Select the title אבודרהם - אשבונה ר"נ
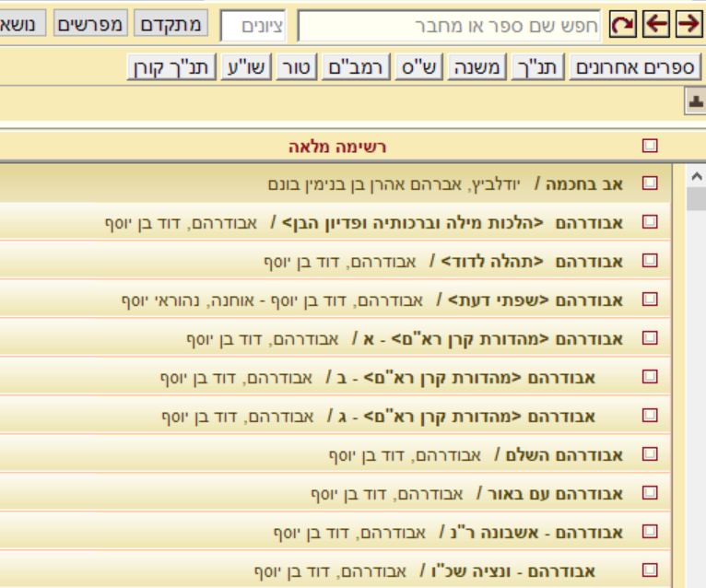Screen dimensions: 706x588 [x=536, y=533]
